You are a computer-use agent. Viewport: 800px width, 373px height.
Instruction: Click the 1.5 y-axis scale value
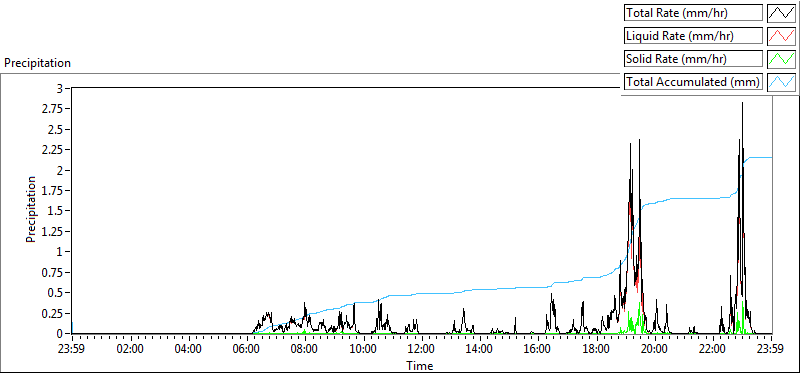coord(54,211)
